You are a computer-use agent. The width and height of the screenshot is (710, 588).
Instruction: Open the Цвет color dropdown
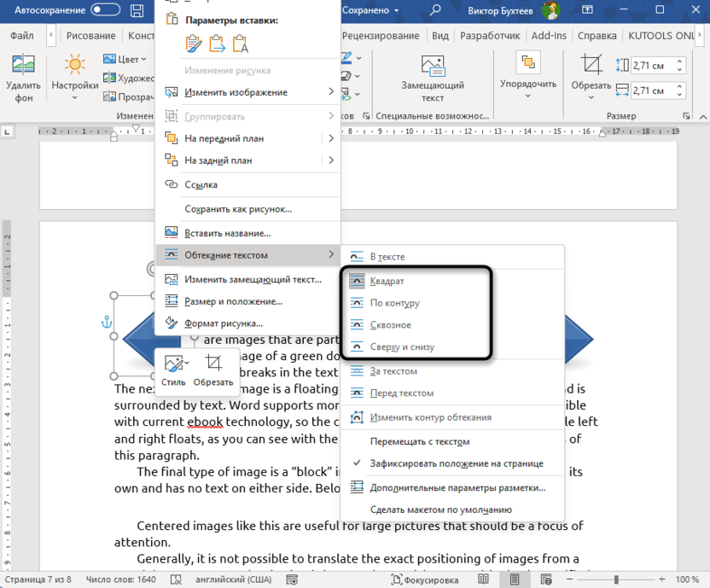pyautogui.click(x=125, y=59)
